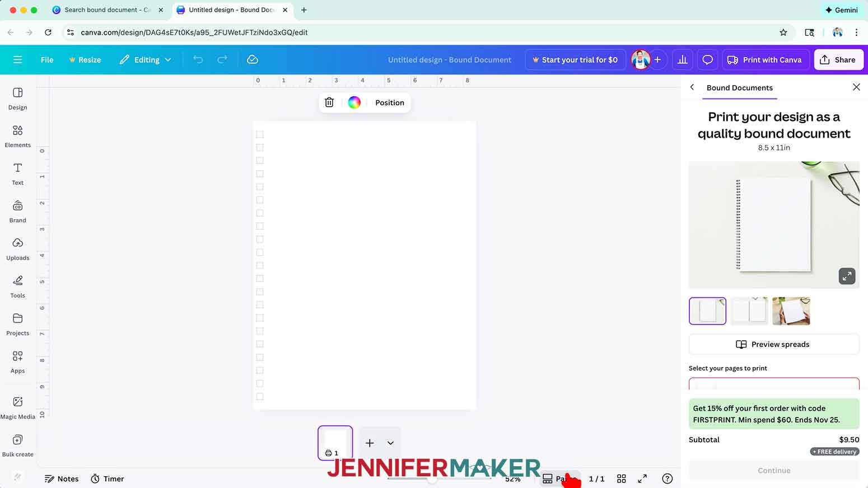Viewport: 868px width, 488px height.
Task: Click Position in floating toolbar
Action: [390, 102]
